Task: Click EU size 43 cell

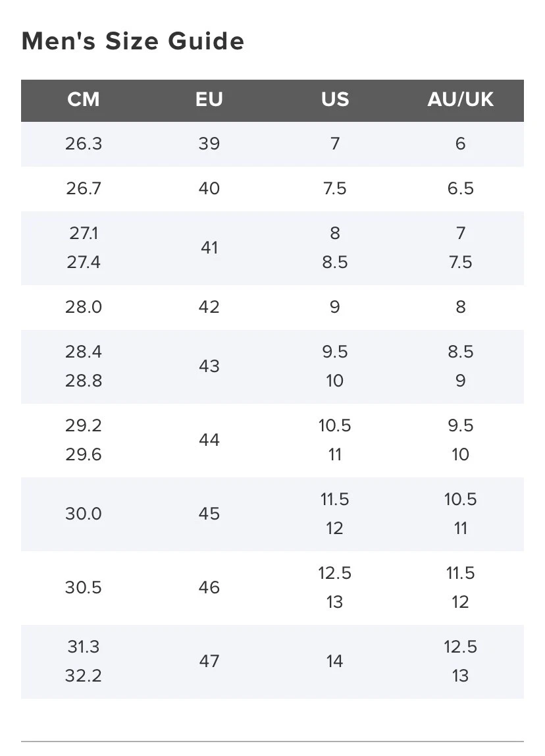Action: [209, 366]
